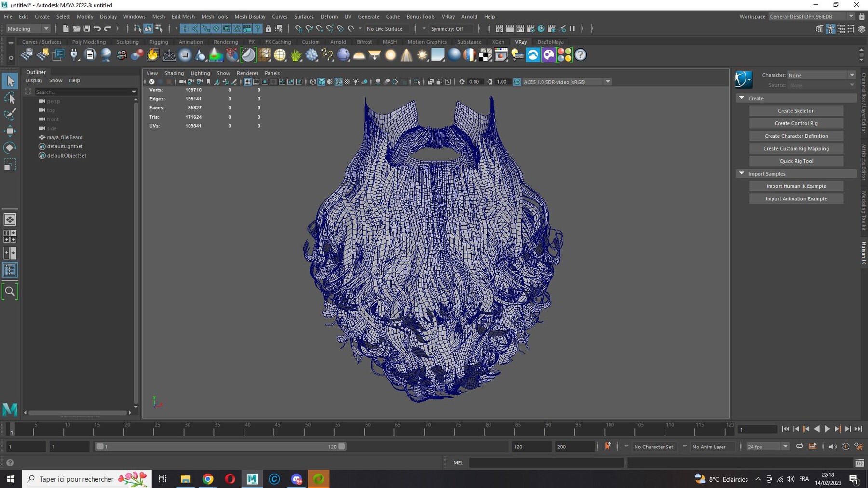Image resolution: width=868 pixels, height=488 pixels.
Task: Switch to the Rigging shelf tab
Action: pyautogui.click(x=159, y=42)
